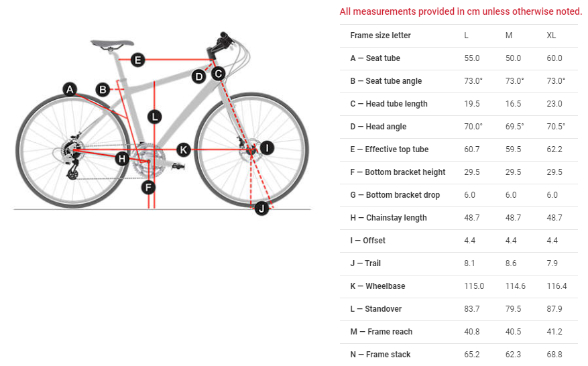
Task: Select the H chainstay length marker
Action: 121,159
